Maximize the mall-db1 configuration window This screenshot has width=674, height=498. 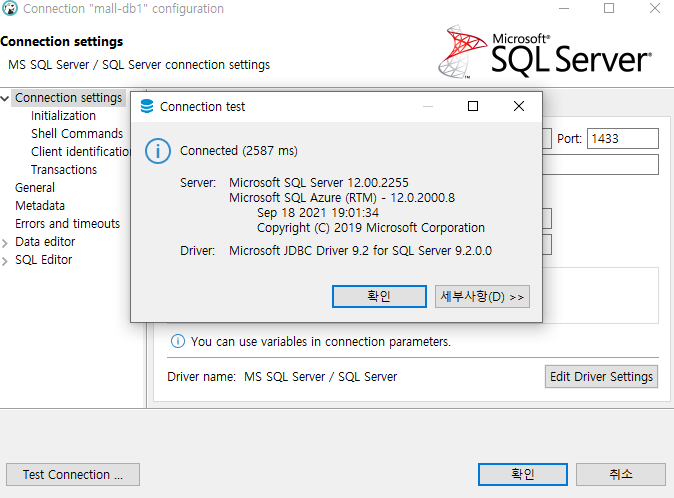tap(609, 8)
